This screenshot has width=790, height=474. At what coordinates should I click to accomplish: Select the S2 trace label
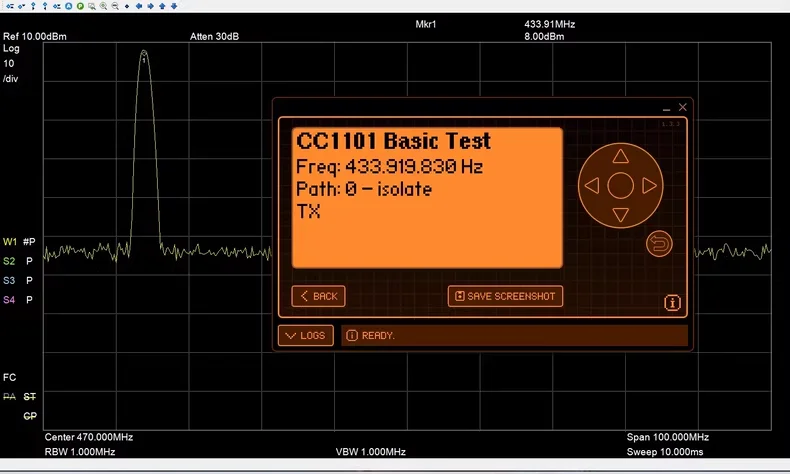click(x=9, y=261)
